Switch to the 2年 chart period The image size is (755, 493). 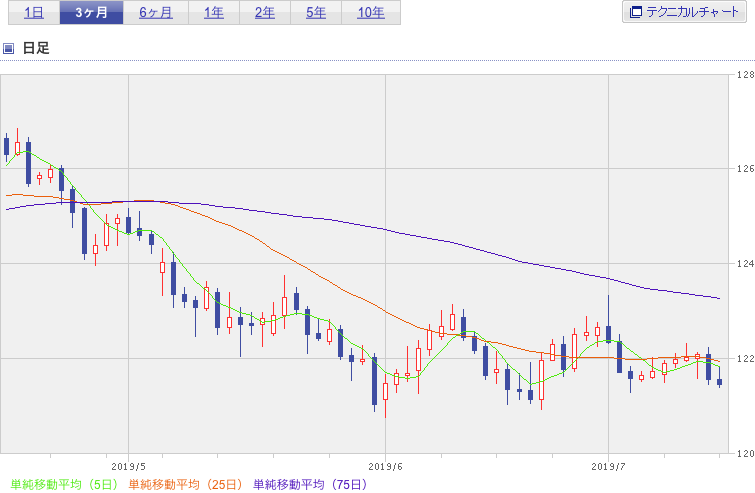point(265,13)
